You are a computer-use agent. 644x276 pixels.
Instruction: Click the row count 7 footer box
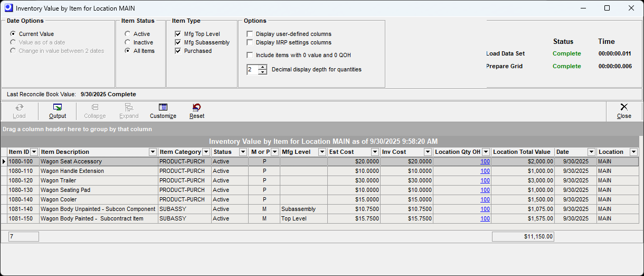tap(24, 237)
